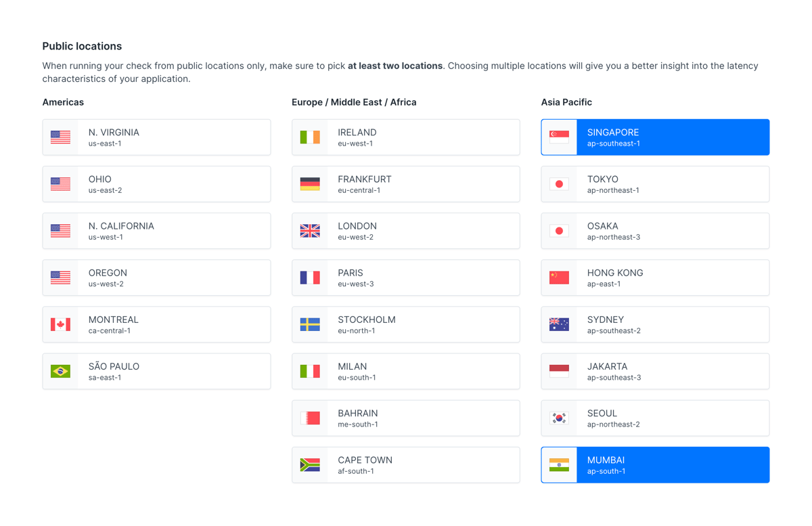
Task: Select the Bahrain me-south-1 location
Action: pyautogui.click(x=405, y=418)
